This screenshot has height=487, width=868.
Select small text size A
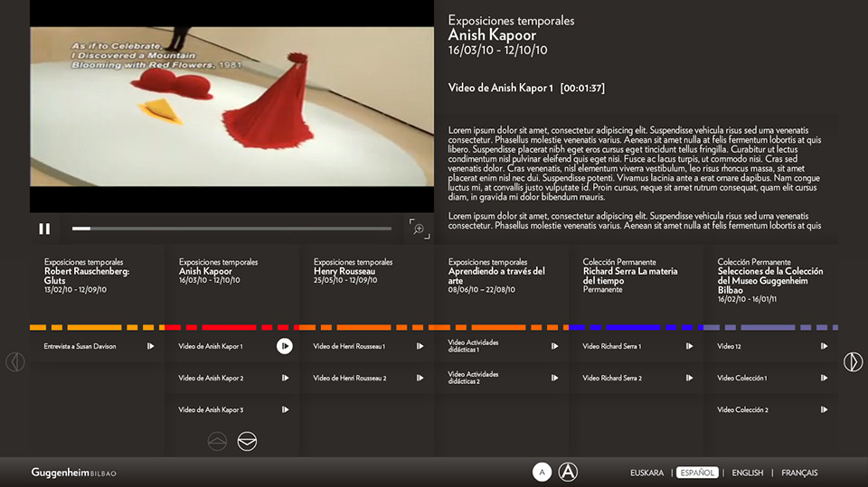point(542,472)
